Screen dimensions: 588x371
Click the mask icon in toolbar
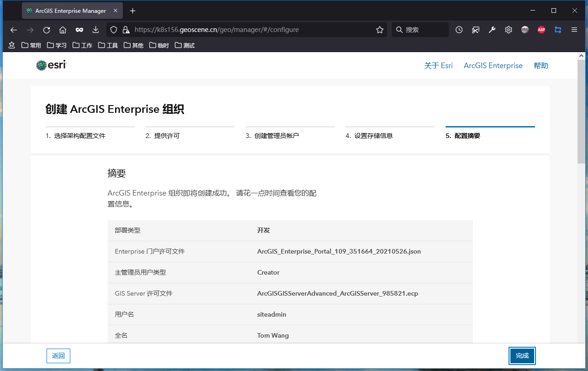[x=79, y=30]
